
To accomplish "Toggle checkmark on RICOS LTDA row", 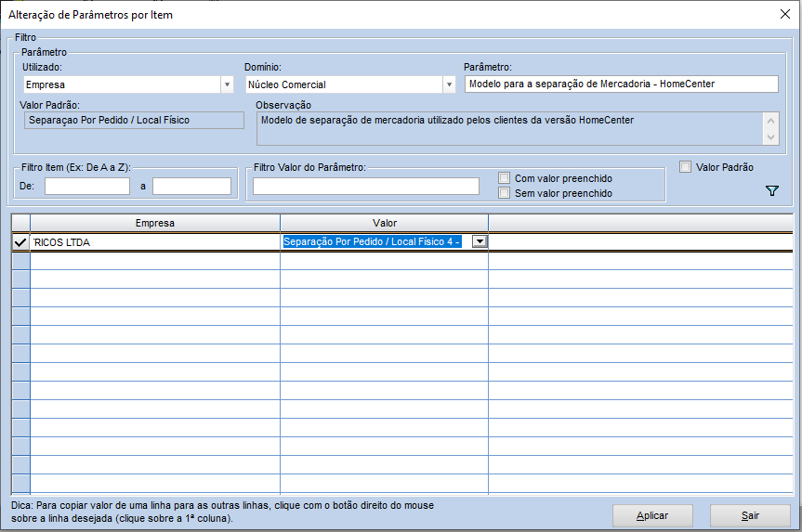I will click(x=20, y=242).
